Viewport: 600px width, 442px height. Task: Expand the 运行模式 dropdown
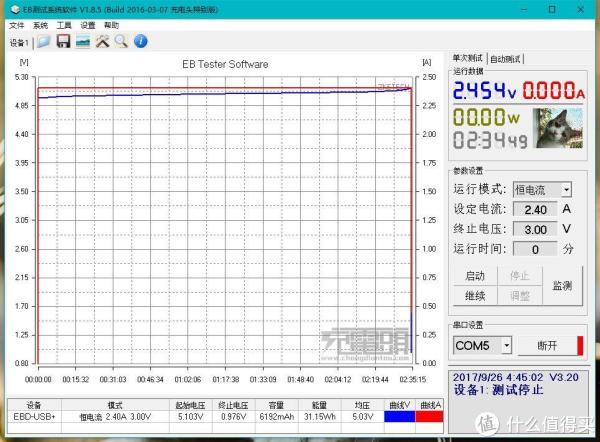(x=566, y=189)
